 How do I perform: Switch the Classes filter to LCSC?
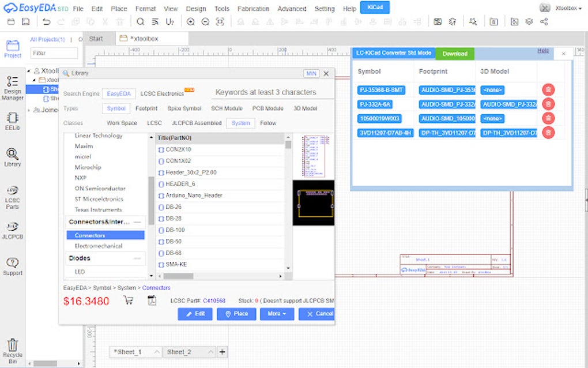click(154, 123)
